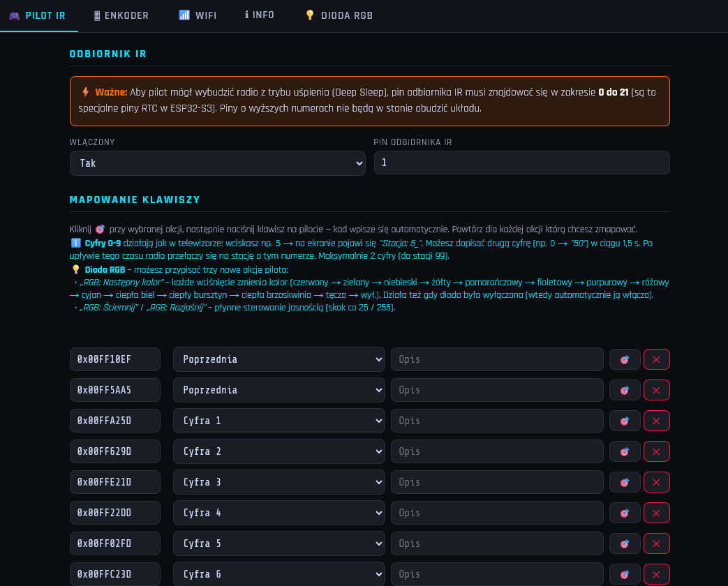Click the learn-code target icon in Cyfra 5 row
728x586 pixels.
pyautogui.click(x=625, y=543)
